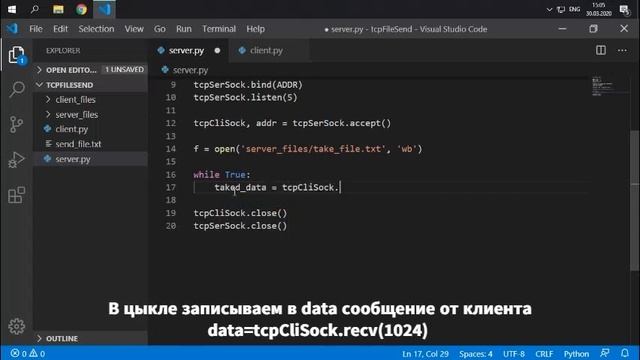The width and height of the screenshot is (640, 360).
Task: Open File Explorer from taskbar
Action: click(58, 9)
